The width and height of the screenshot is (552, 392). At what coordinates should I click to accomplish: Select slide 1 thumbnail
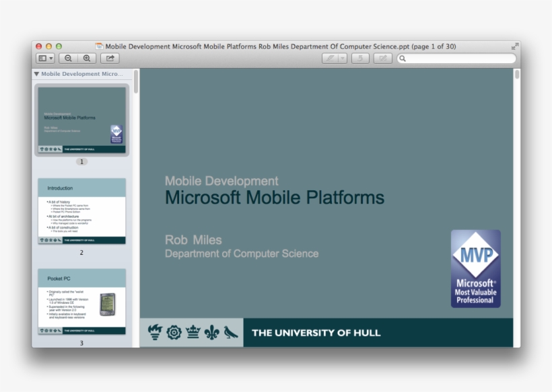click(x=81, y=120)
